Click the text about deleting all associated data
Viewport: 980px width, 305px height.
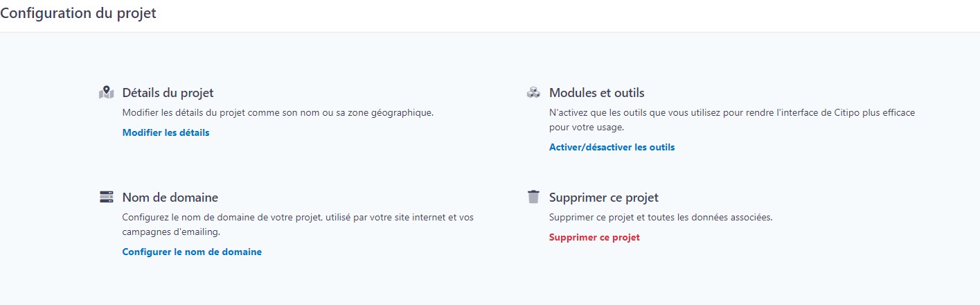660,217
